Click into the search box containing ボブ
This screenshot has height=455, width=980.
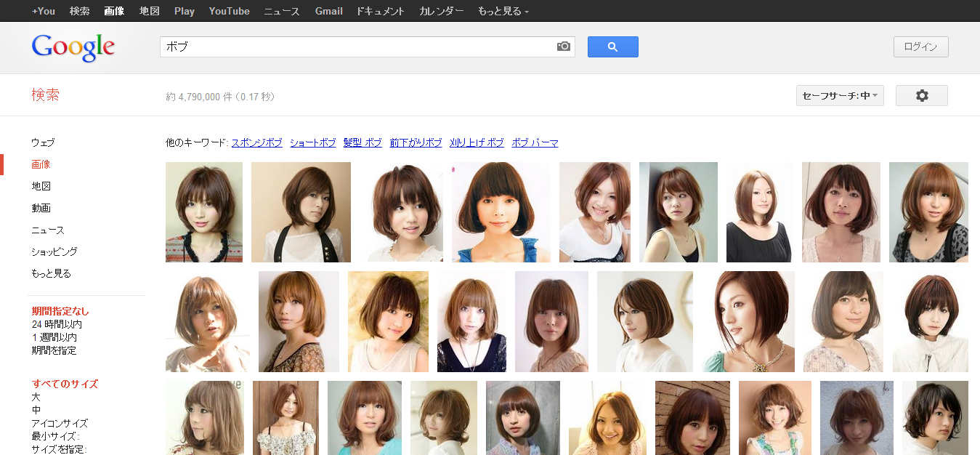[x=356, y=47]
